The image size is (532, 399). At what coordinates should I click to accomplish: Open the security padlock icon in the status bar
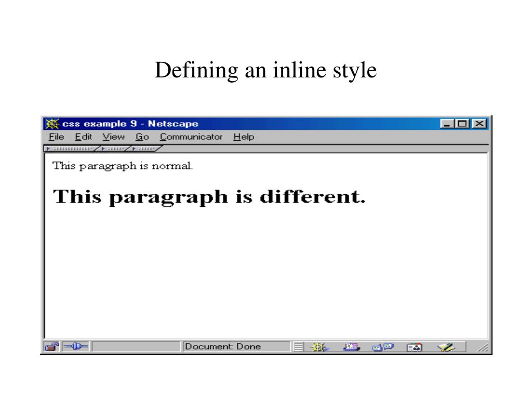point(52,347)
